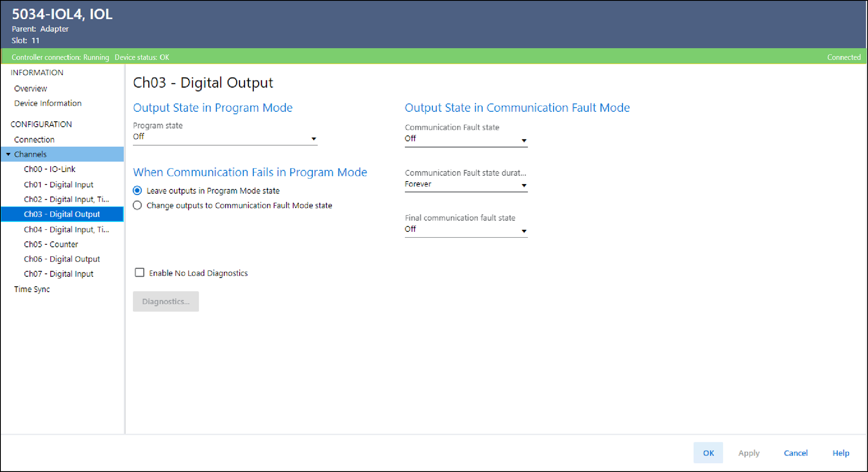The width and height of the screenshot is (868, 472).
Task: Select Leave outputs in Program Mode state
Action: (137, 191)
